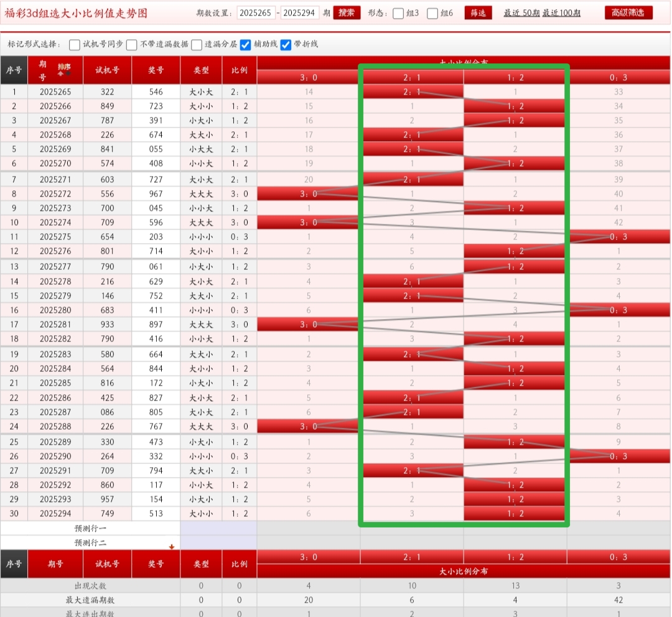The height and width of the screenshot is (617, 672).
Task: Open 高级筛选 advanced filter
Action: (628, 13)
